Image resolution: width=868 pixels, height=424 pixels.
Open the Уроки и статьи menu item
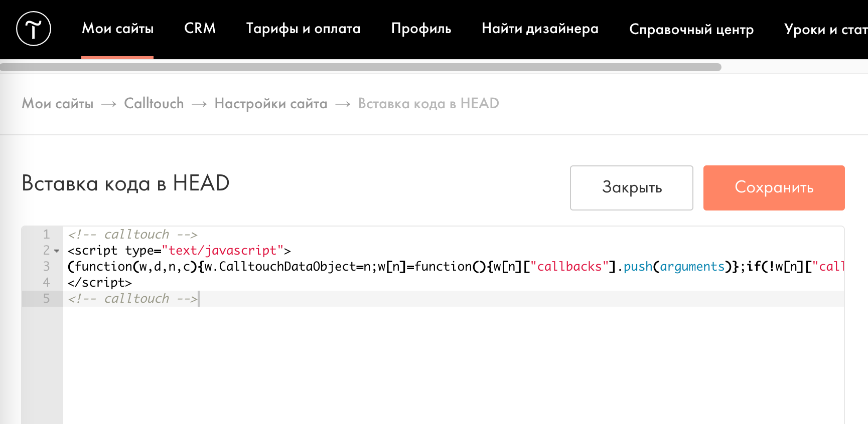click(826, 30)
